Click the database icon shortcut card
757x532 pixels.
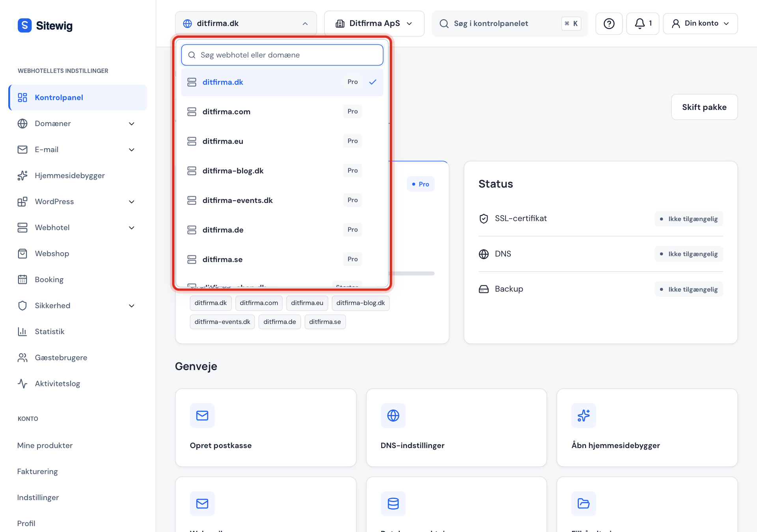(x=393, y=504)
